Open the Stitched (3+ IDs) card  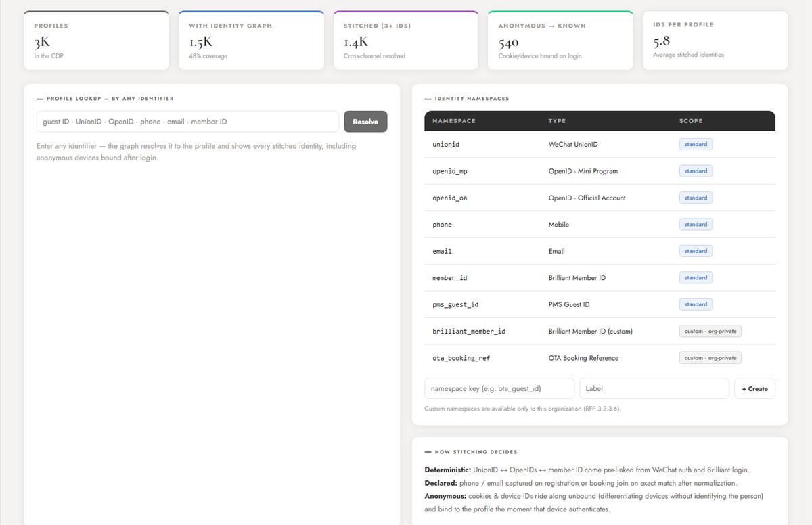pos(405,40)
